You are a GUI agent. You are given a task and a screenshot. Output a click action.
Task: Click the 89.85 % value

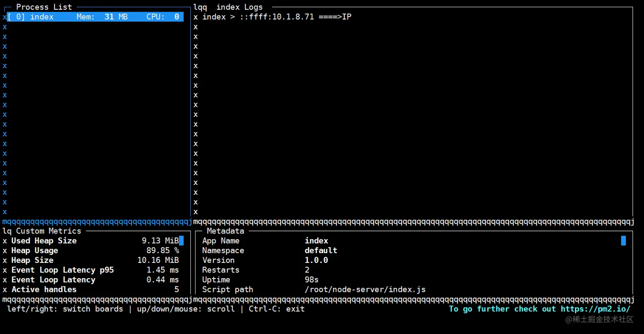tap(163, 250)
